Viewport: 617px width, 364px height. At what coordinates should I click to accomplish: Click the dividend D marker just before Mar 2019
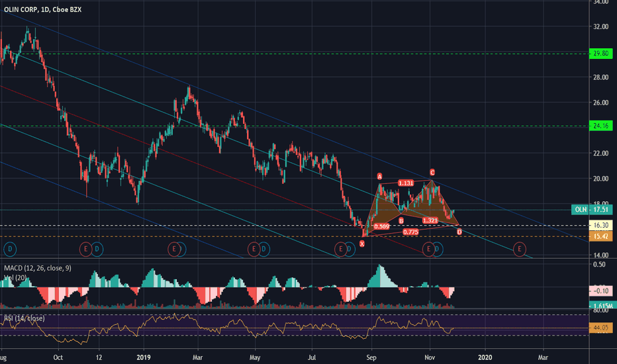pos(181,249)
